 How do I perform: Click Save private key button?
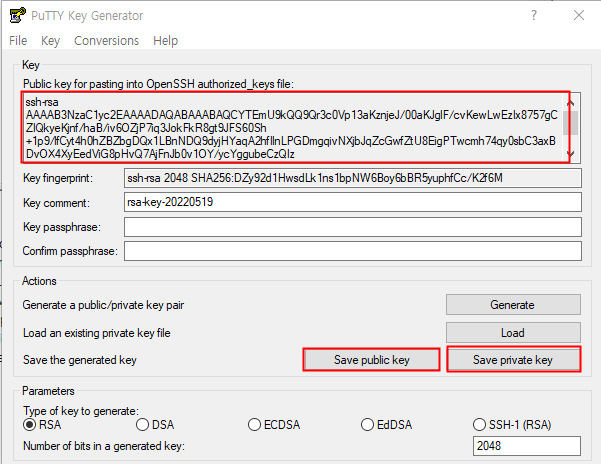[x=513, y=360]
